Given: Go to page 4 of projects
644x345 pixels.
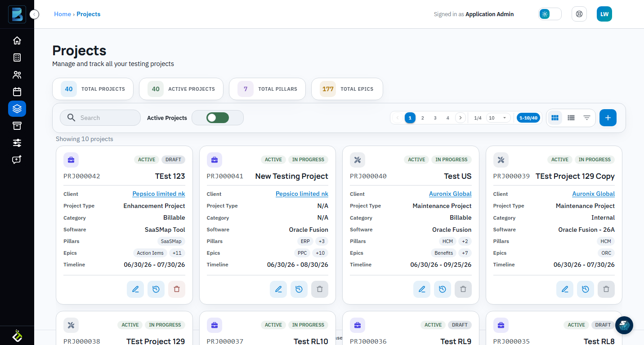Looking at the screenshot, I should coord(447,118).
